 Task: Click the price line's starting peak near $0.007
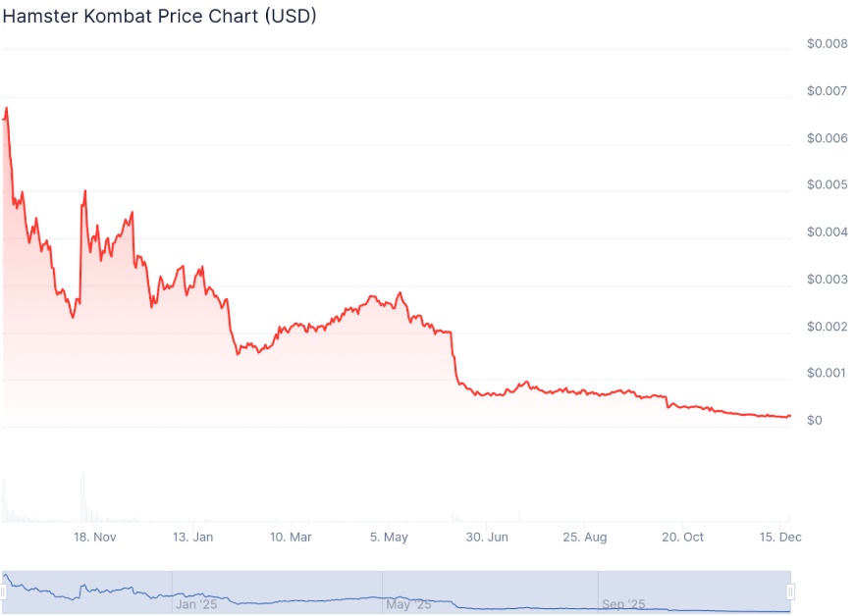tap(6, 108)
